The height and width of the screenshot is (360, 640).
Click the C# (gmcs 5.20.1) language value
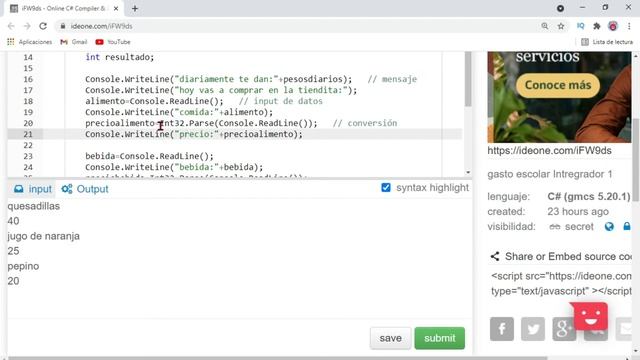pos(589,197)
